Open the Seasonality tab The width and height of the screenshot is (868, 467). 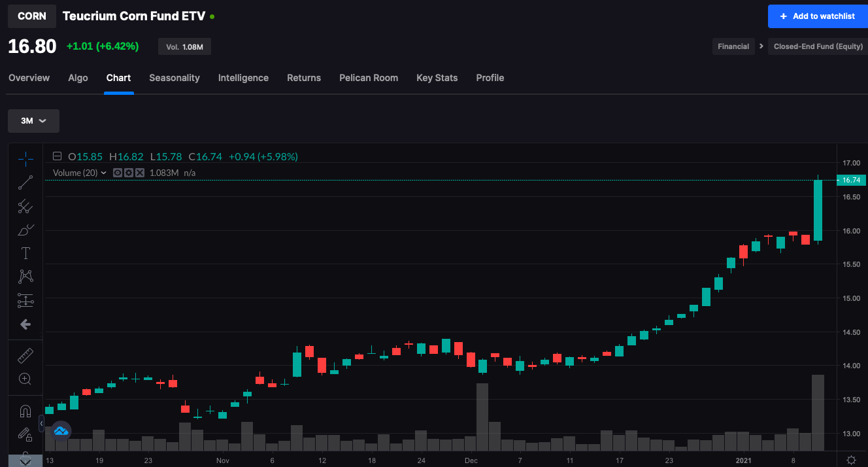(175, 78)
